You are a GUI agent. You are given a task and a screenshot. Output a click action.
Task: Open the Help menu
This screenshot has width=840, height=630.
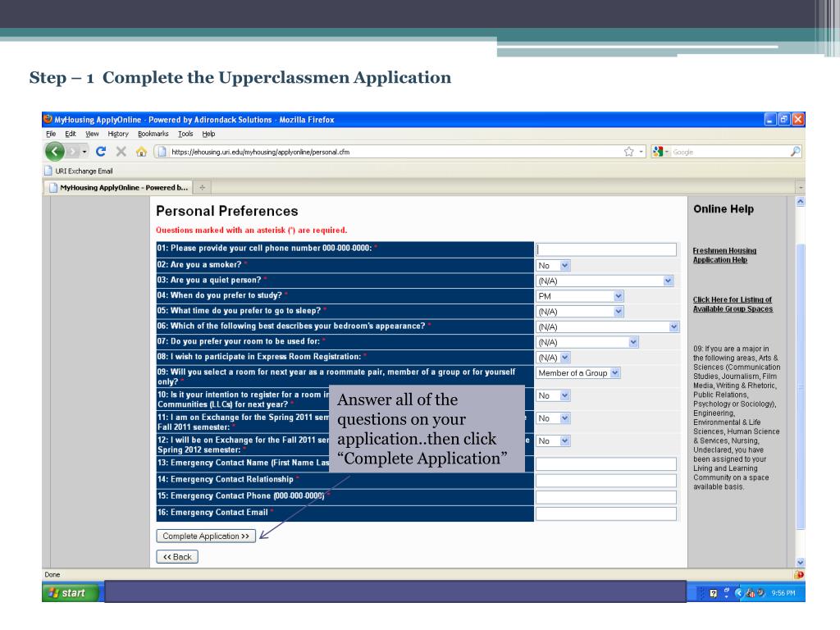point(208,134)
